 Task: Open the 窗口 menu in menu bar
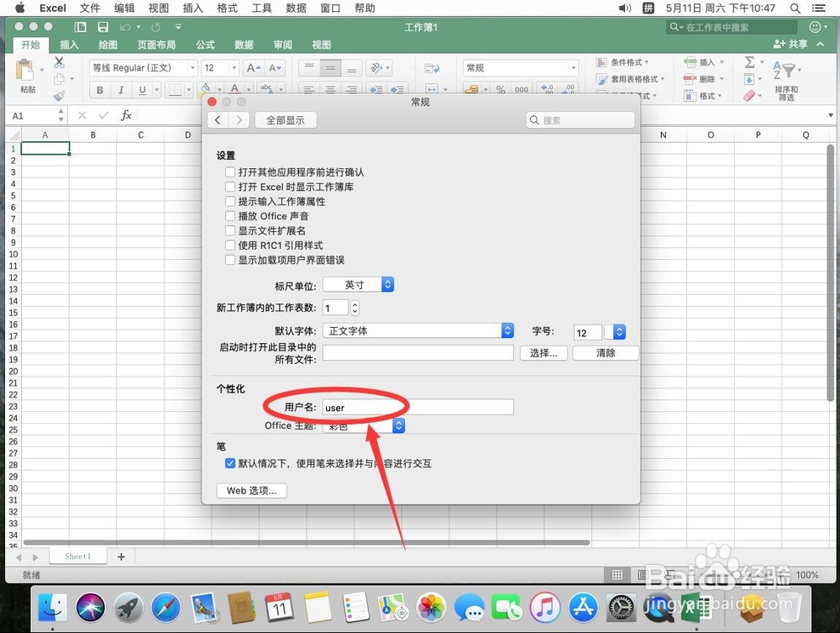coord(330,8)
